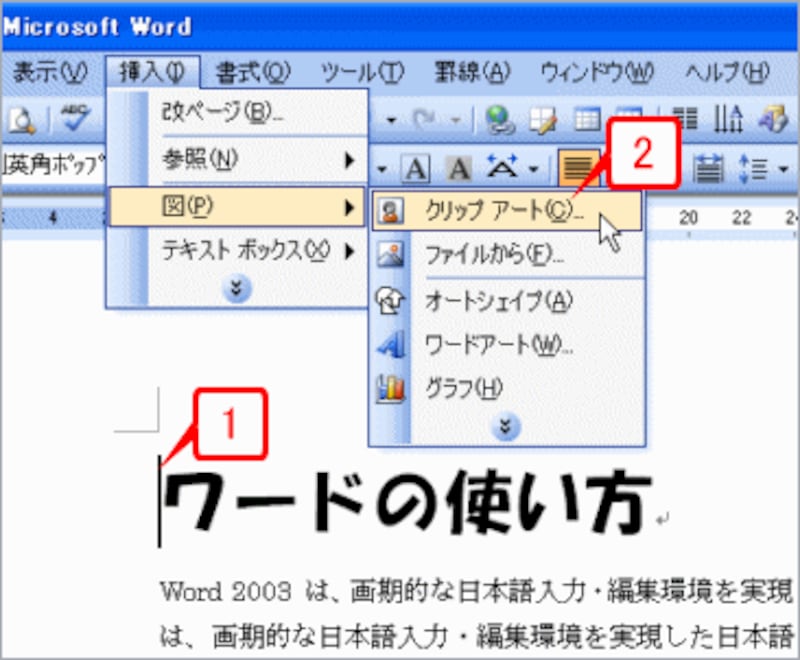Open the 参照(N) submenu
Image resolution: width=800 pixels, height=660 pixels.
(x=238, y=160)
